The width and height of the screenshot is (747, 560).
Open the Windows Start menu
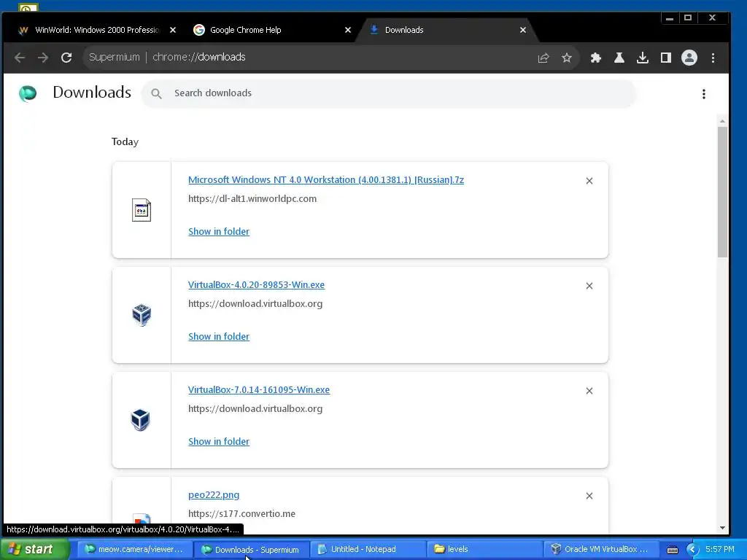pyautogui.click(x=34, y=549)
